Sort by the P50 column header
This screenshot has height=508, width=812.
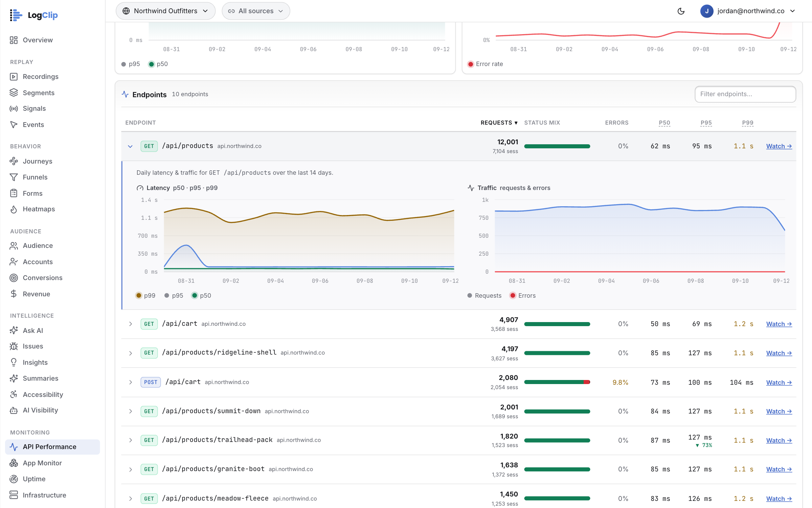[664, 123]
